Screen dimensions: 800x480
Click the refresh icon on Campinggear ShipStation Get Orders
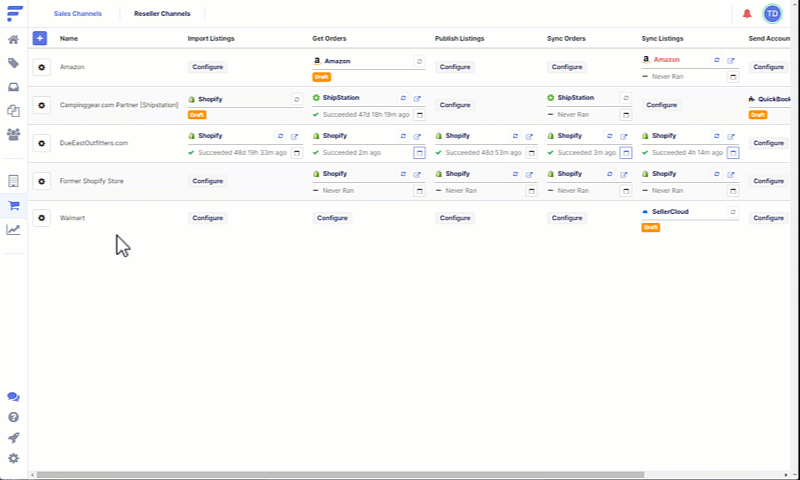tap(403, 98)
